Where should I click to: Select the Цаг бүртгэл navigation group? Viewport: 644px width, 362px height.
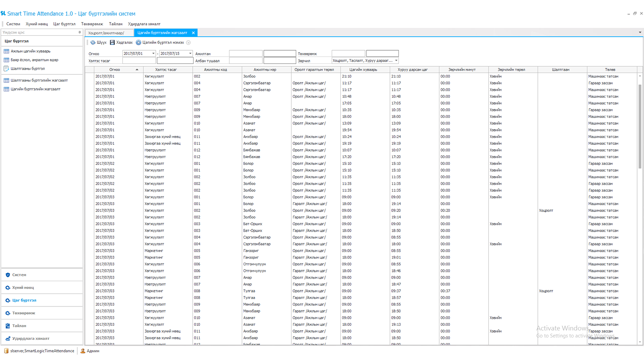[x=42, y=300]
